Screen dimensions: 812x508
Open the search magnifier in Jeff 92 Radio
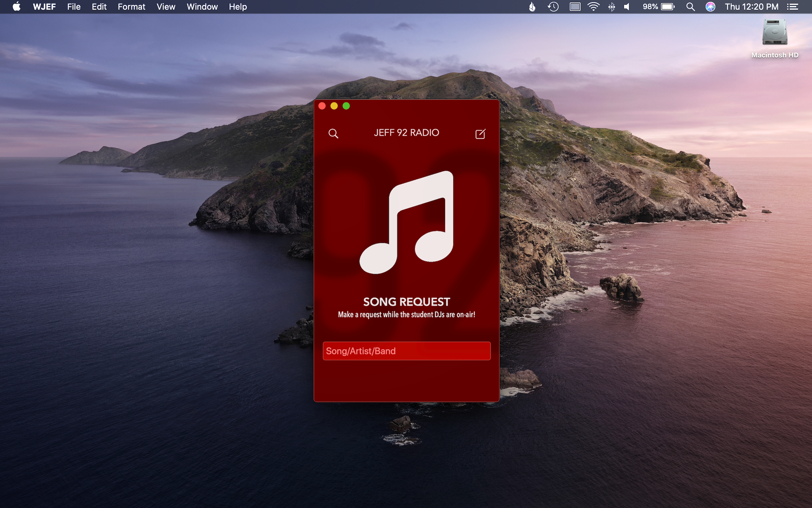(x=333, y=134)
